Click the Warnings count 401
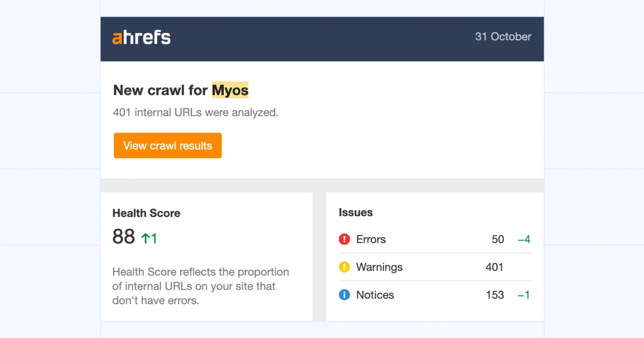Image resolution: width=644 pixels, height=338 pixels. coord(494,267)
